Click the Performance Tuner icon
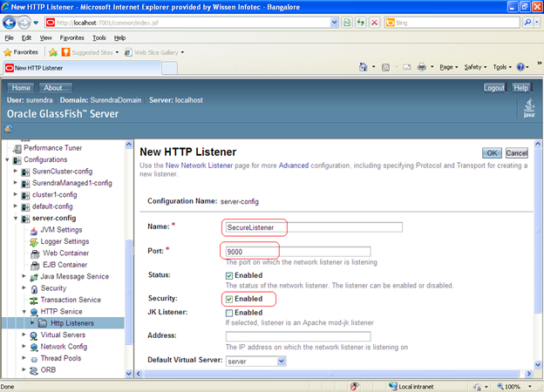 point(17,148)
